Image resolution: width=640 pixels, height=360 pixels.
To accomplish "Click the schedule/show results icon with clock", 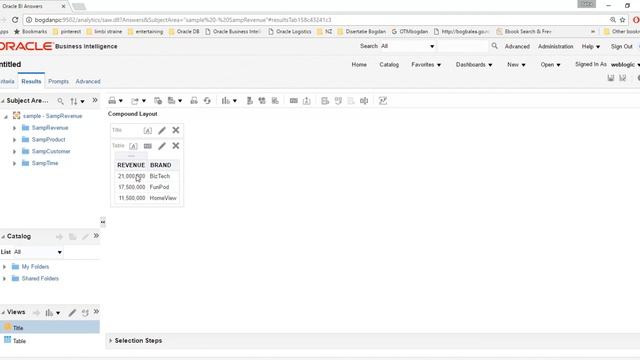I will coord(158,101).
